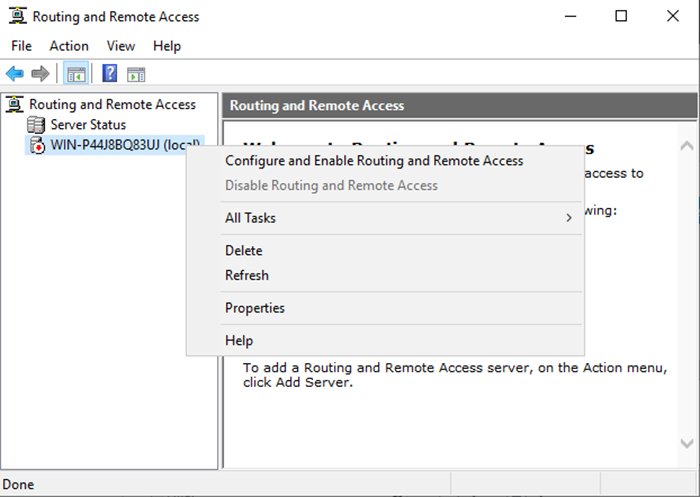Click the Forward arrow toolbar icon
The height and width of the screenshot is (497, 700).
click(40, 74)
